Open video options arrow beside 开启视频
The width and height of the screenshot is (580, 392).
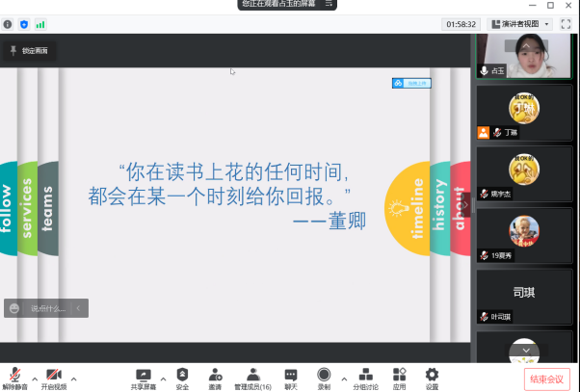pyautogui.click(x=73, y=377)
